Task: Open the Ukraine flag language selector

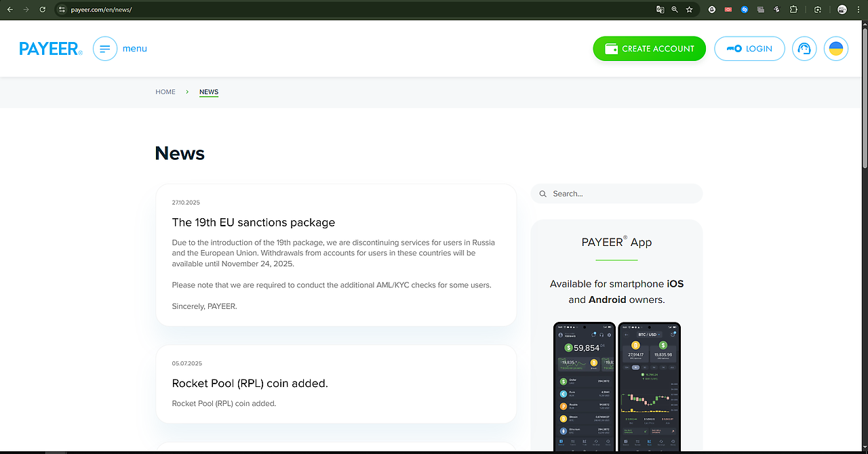Action: (x=836, y=49)
